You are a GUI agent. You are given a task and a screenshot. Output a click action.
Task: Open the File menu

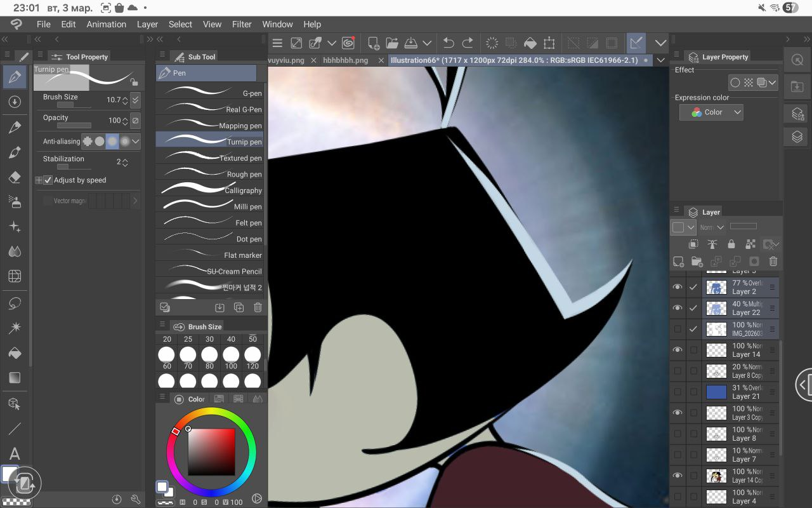[43, 24]
